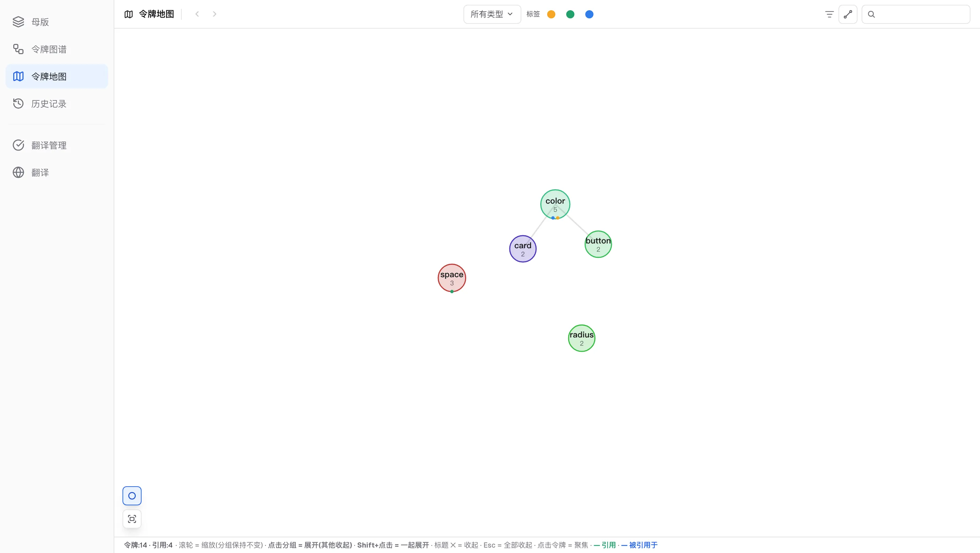This screenshot has height=553, width=980.
Task: Click the 令牌:14 count in status bar
Action: [x=135, y=545]
